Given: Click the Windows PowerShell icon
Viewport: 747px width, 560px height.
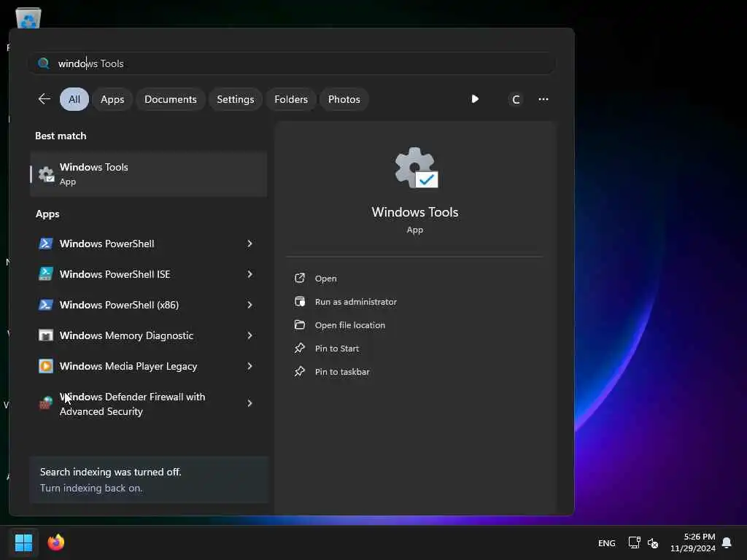Looking at the screenshot, I should pos(46,244).
